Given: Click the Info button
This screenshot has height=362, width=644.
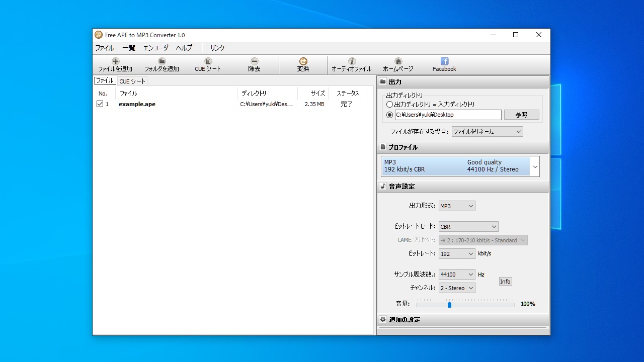Looking at the screenshot, I should (505, 282).
